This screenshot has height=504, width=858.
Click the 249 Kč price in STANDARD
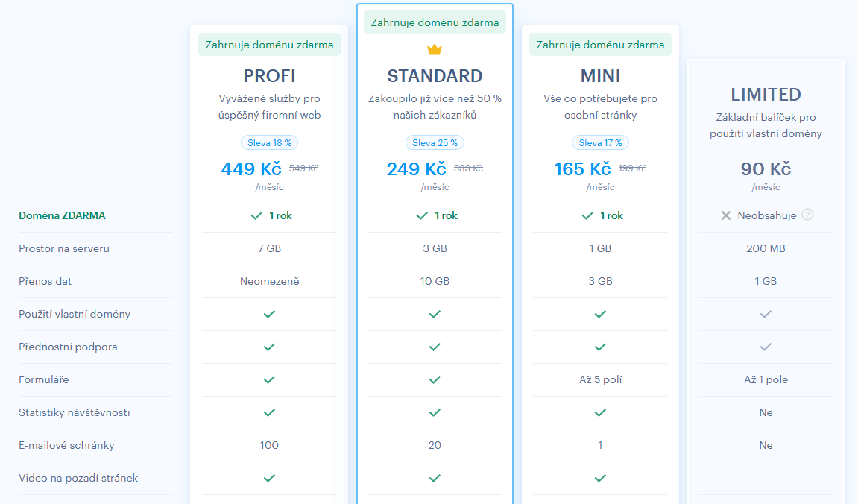tap(416, 169)
